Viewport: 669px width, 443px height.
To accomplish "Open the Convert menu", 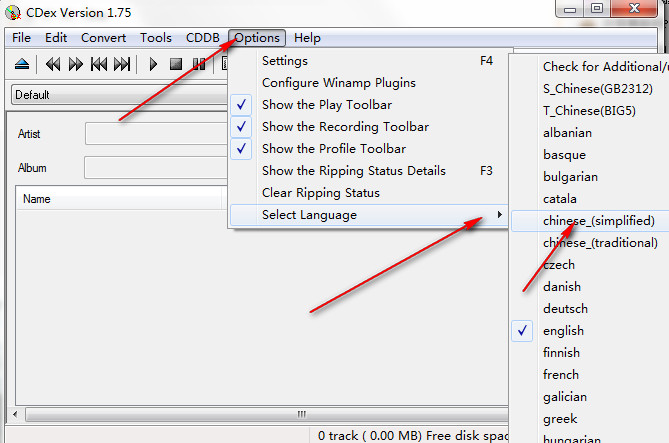I will tap(103, 38).
